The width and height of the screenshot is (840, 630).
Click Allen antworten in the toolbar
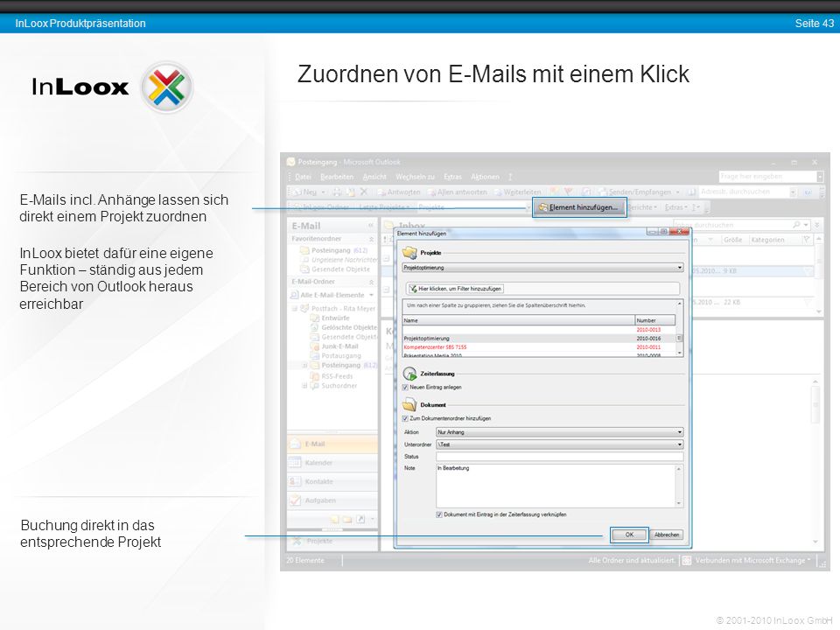coord(458,192)
